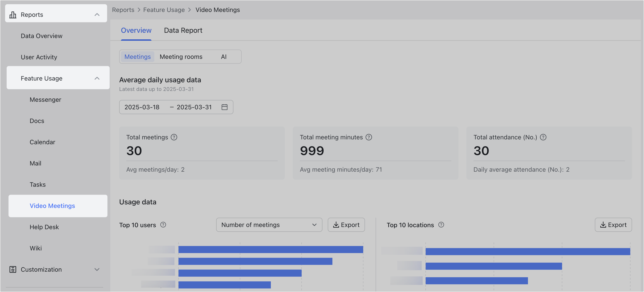Open the Number of meetings dropdown
The height and width of the screenshot is (292, 644).
(269, 225)
